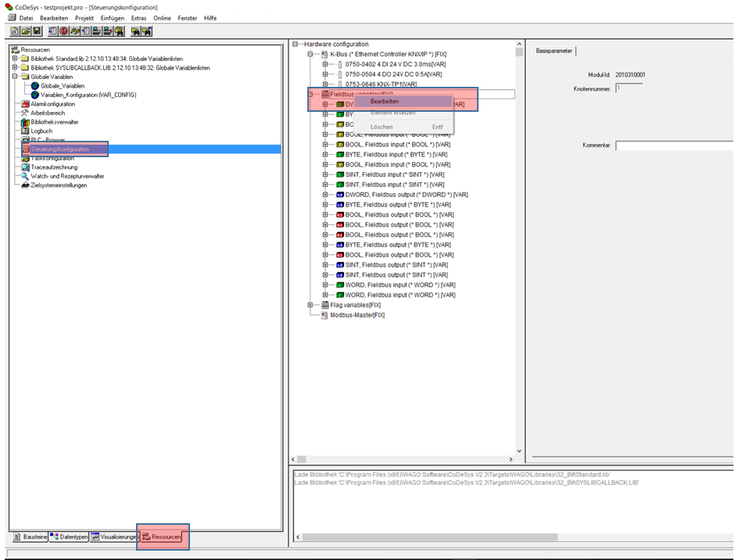Open the Bearbeiten menu in the menu bar
This screenshot has width=735, height=560.
[x=54, y=18]
